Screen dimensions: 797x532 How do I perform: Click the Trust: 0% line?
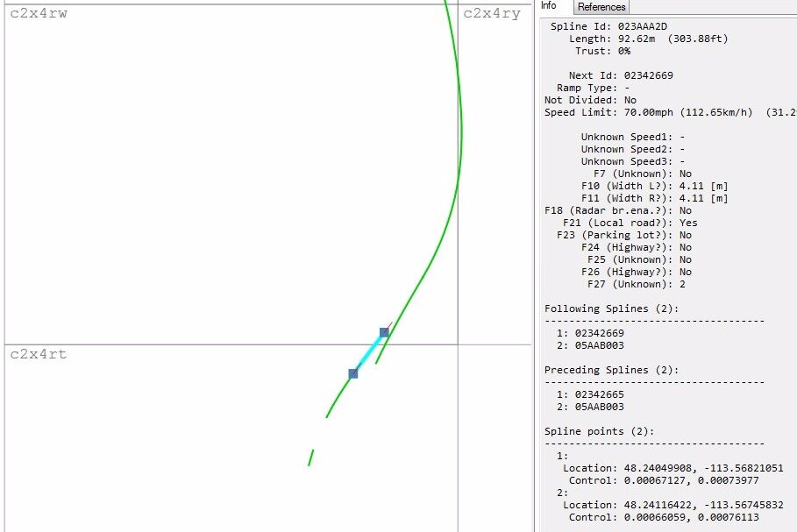[x=603, y=51]
